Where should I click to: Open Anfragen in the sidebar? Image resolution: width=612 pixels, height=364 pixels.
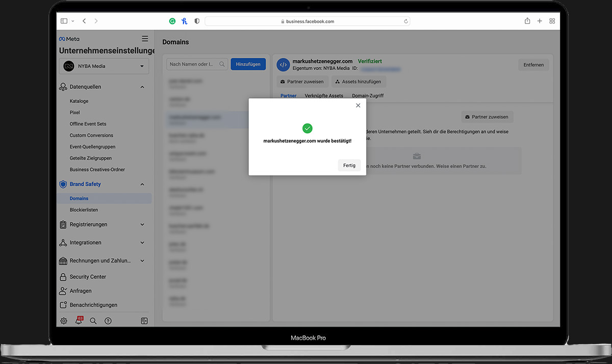coord(81,291)
